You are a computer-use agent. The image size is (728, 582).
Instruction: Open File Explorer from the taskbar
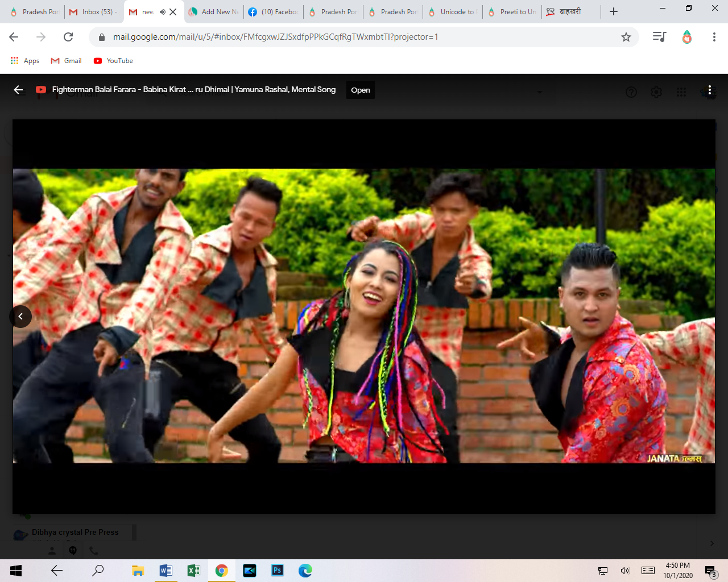pyautogui.click(x=138, y=571)
